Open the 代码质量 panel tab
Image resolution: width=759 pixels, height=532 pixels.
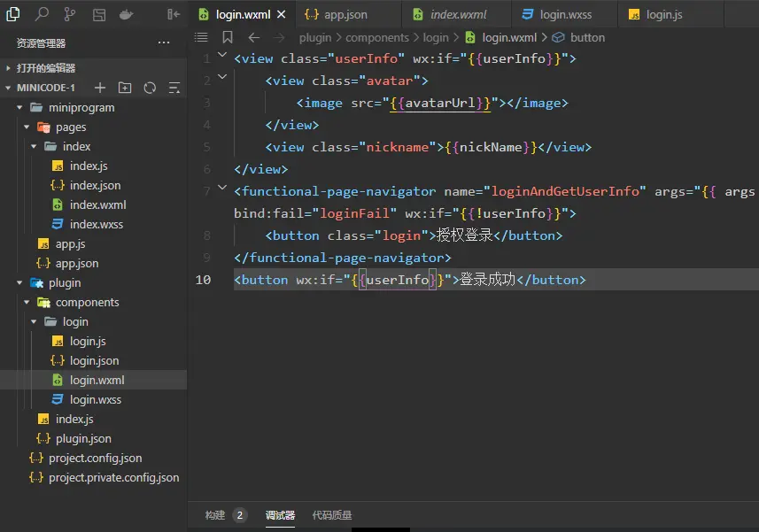pyautogui.click(x=332, y=515)
